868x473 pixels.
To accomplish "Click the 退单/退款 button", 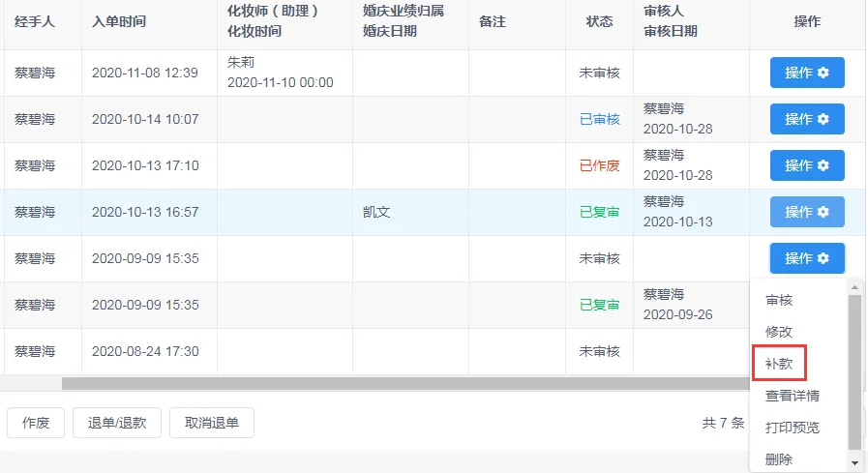I will (x=117, y=423).
